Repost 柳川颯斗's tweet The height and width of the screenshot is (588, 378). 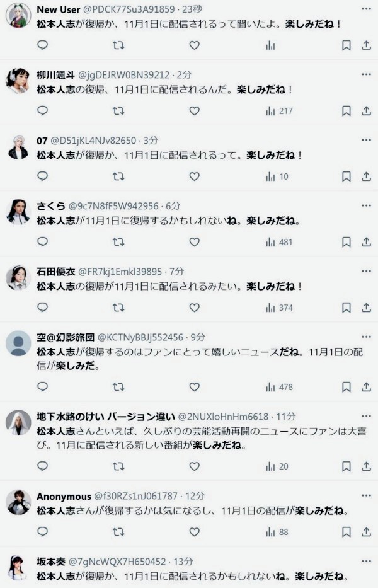(118, 111)
